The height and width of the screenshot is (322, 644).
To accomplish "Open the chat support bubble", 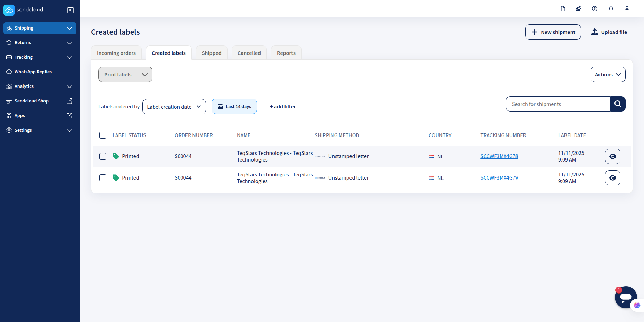I will coord(626,297).
